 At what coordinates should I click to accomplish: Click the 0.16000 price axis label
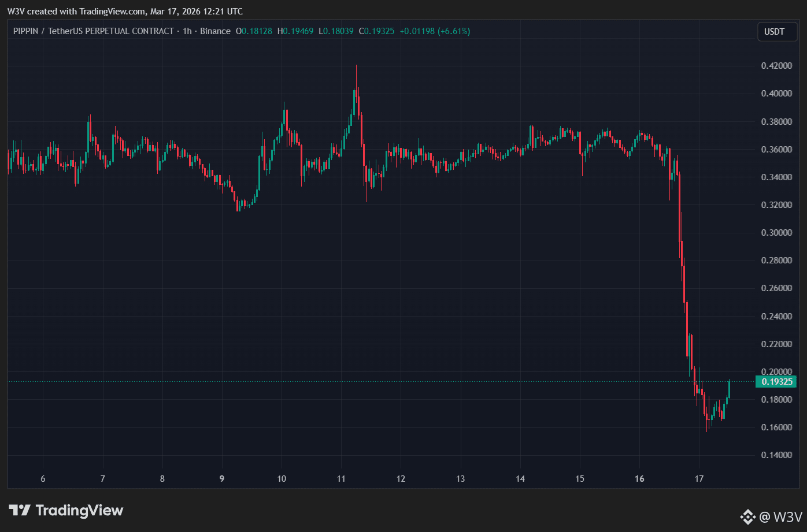click(x=776, y=427)
